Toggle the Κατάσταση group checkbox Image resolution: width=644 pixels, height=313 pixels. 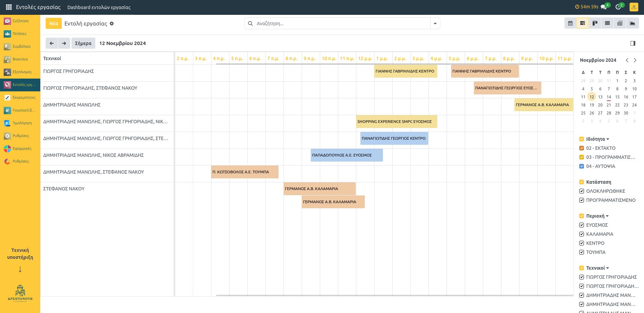pos(582,182)
